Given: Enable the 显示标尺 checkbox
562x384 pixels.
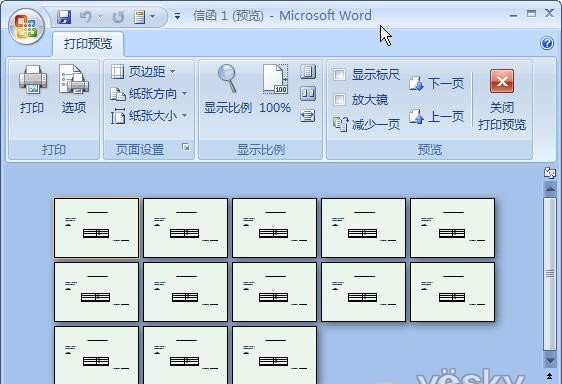Looking at the screenshot, I should [x=339, y=75].
